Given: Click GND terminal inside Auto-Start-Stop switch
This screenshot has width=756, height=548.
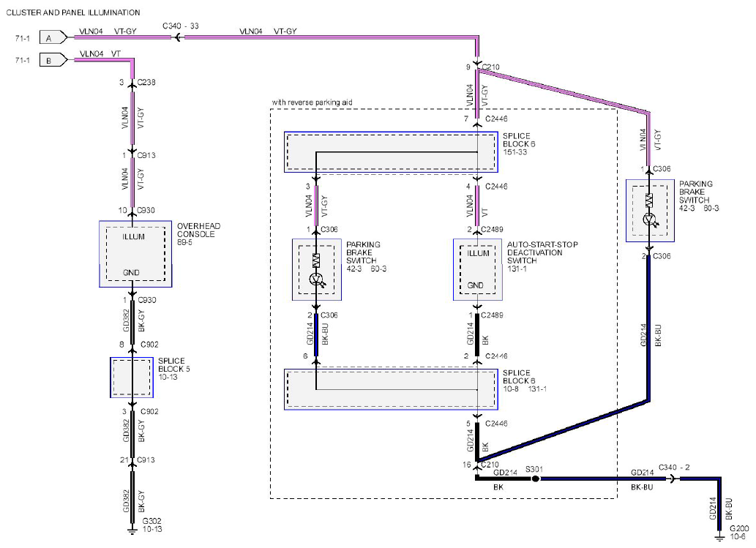Looking at the screenshot, I should point(475,285).
